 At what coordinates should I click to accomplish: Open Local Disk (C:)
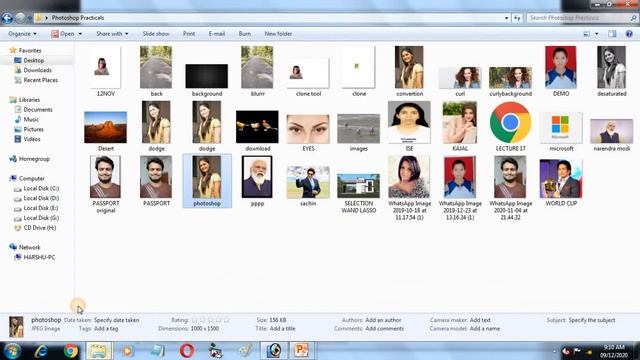pos(41,189)
